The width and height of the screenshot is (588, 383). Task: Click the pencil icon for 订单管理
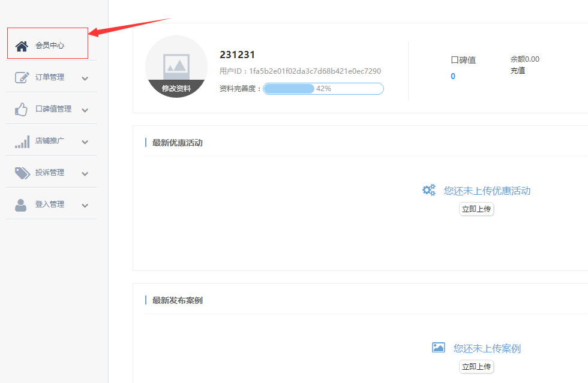(x=22, y=77)
